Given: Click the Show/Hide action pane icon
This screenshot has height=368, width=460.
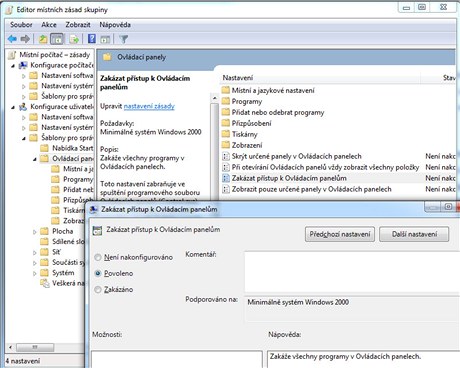Looking at the screenshot, I should point(105,39).
